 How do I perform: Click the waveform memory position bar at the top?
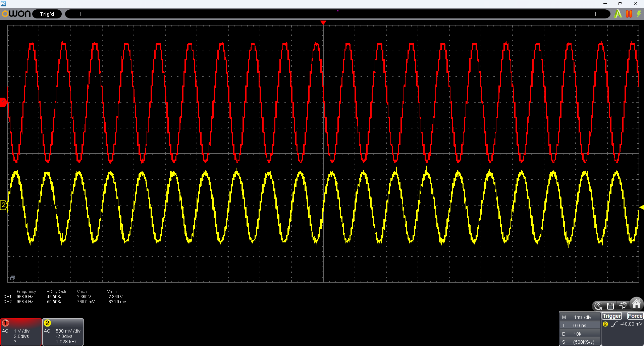coord(337,14)
